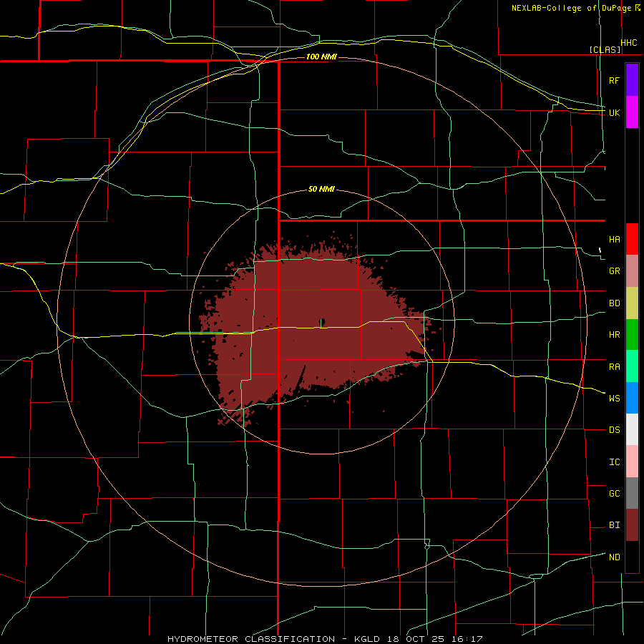Click the ND black legend swatch
Image resolution: width=644 pixels, height=644 pixels.
click(x=632, y=557)
